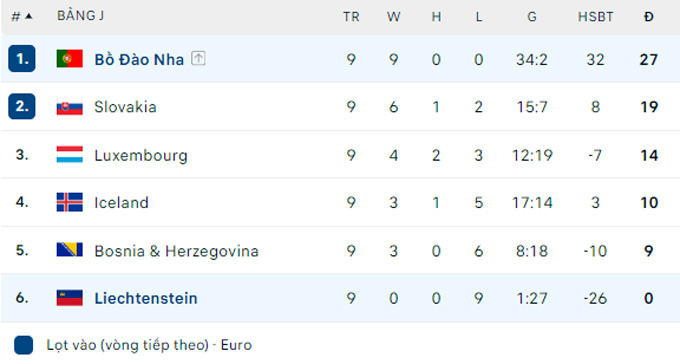Sort standings by the Đ points header

648,17
